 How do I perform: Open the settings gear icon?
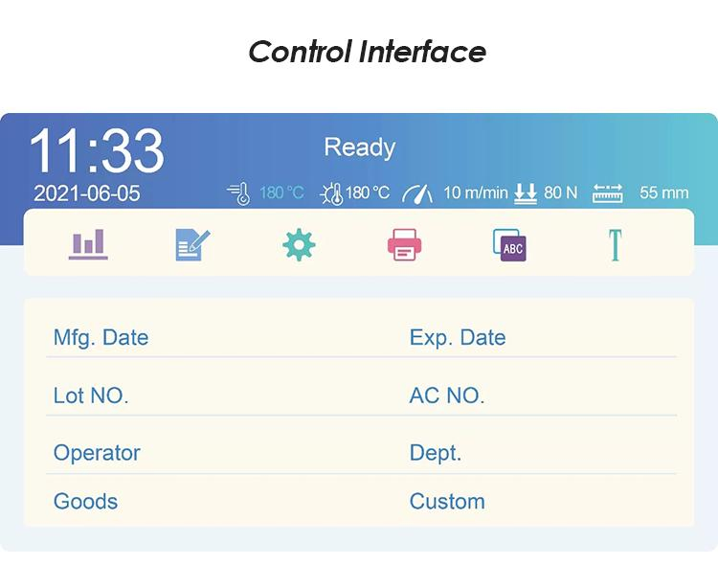coord(299,244)
